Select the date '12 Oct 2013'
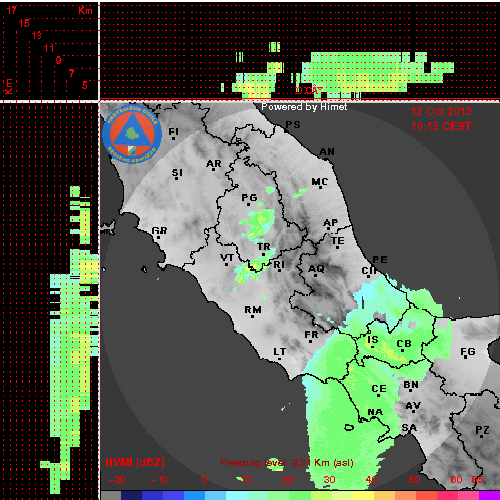This screenshot has height=500, width=500. click(x=441, y=111)
